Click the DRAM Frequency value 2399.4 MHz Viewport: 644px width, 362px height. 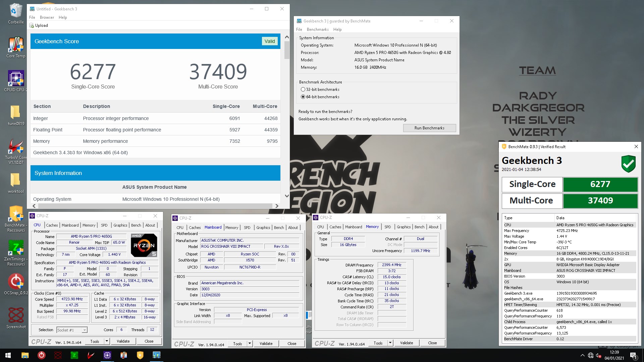tap(392, 265)
